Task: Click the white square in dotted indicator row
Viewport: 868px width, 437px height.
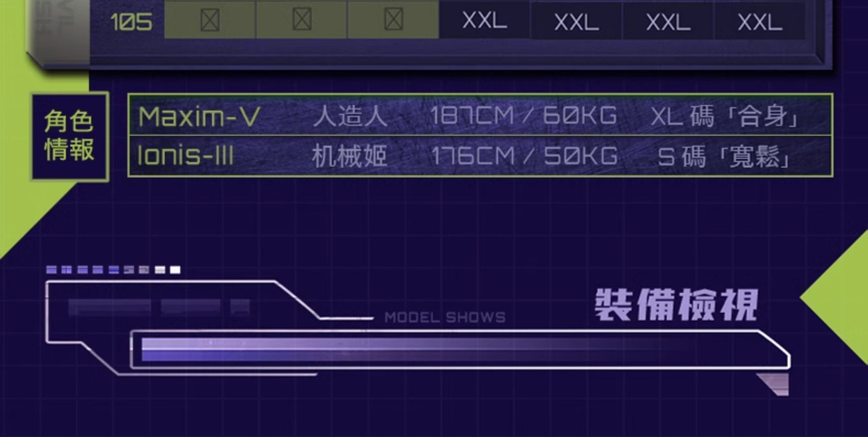Action: (x=175, y=270)
